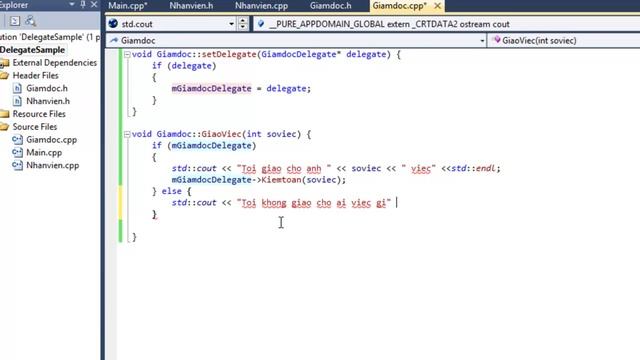Click the class icon beside Giamdoc

(x=114, y=40)
